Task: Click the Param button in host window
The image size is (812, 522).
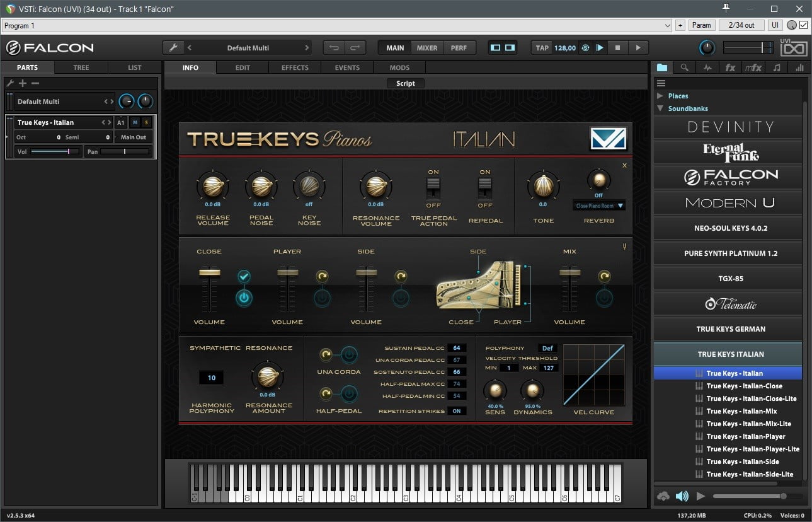Action: point(701,25)
